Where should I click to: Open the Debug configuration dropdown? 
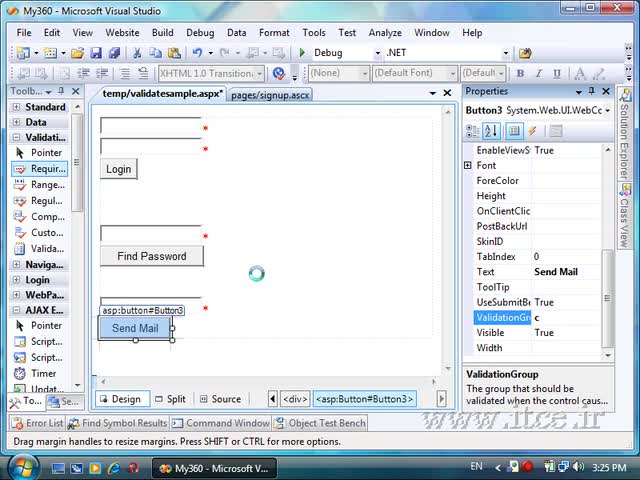[x=378, y=53]
